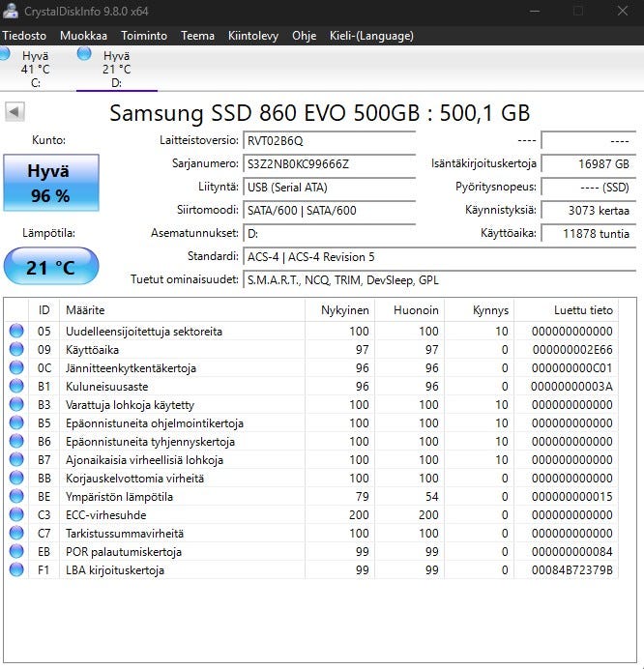Open the Kiintolevy menu
The image size is (644, 669).
tap(253, 36)
